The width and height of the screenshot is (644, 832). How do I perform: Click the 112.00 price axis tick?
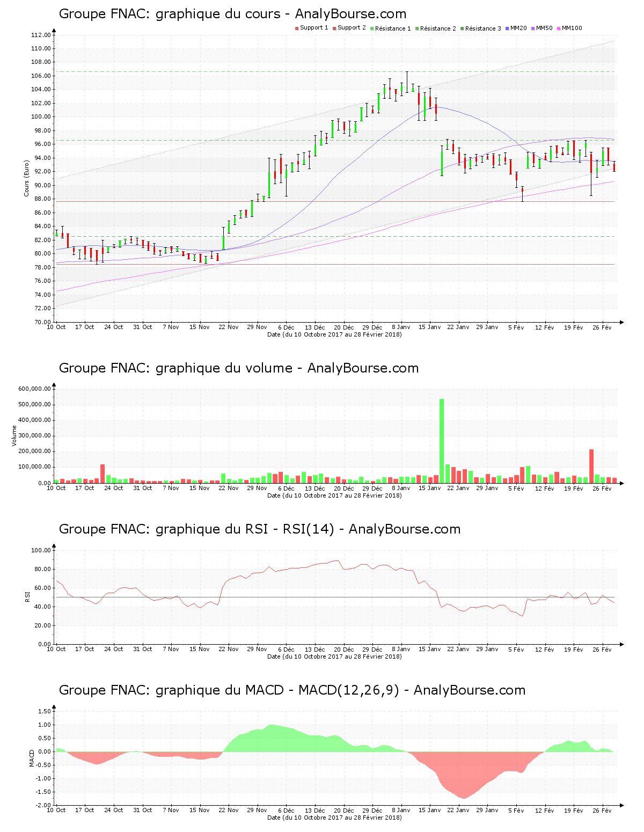41,35
